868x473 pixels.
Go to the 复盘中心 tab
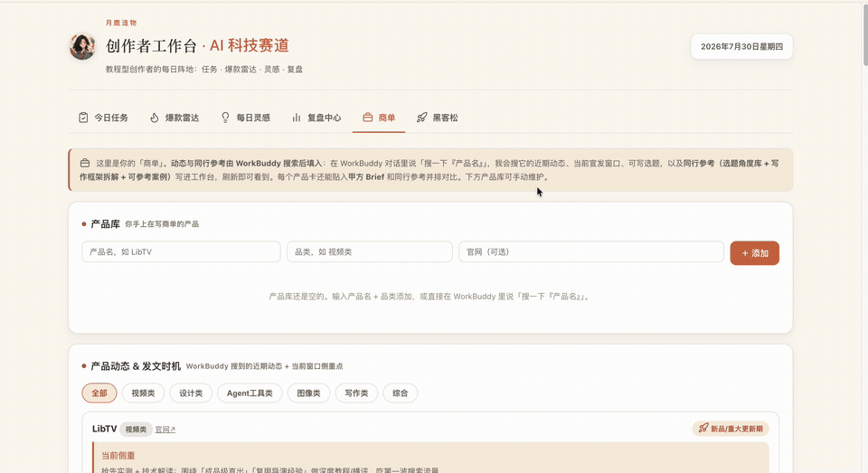tap(316, 118)
